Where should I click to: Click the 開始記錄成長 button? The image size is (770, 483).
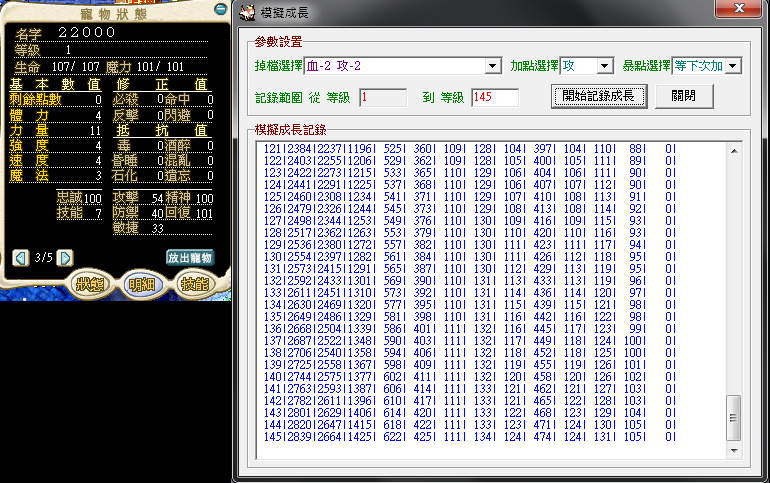[x=599, y=96]
